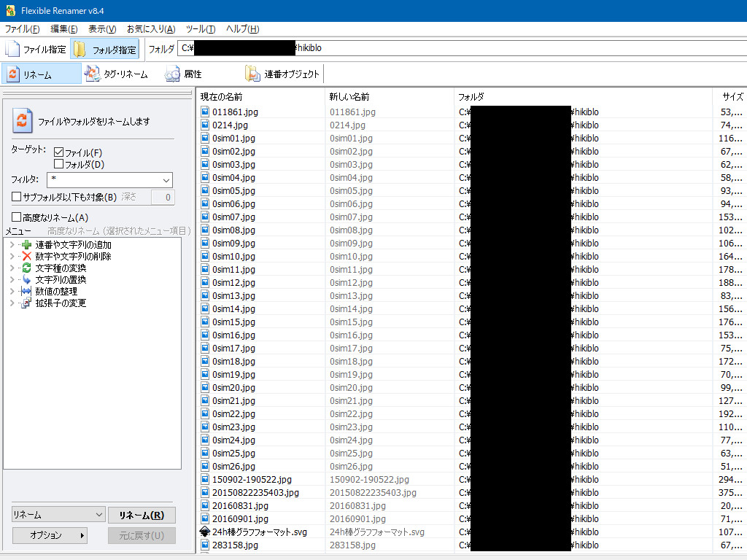Sort by フォルダ column header
747x560 pixels.
(x=583, y=97)
